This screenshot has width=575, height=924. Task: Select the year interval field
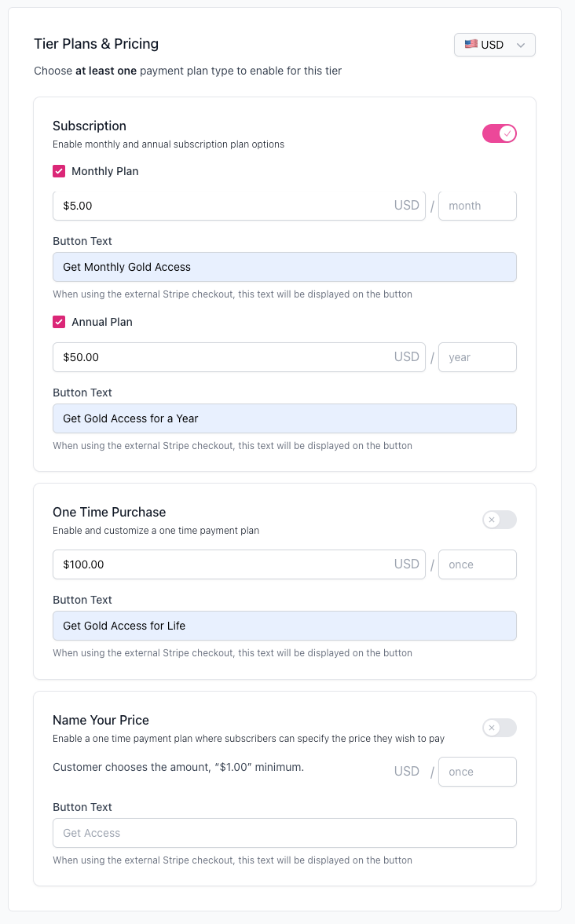coord(477,356)
